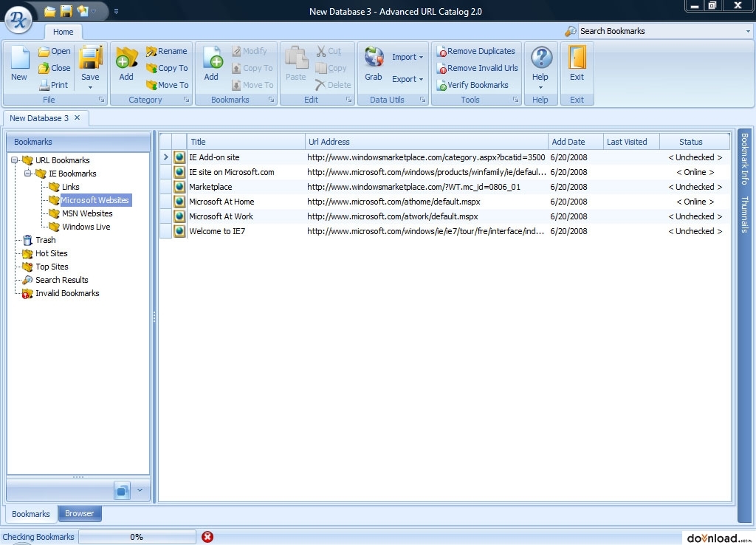
Task: Add a new bookmark
Action: 211,64
